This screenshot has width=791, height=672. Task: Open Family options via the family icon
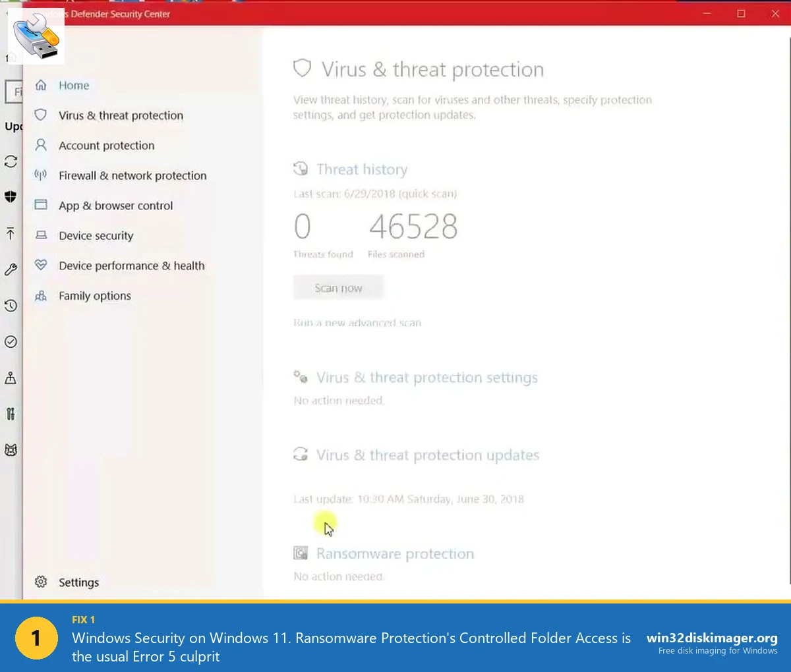point(40,295)
